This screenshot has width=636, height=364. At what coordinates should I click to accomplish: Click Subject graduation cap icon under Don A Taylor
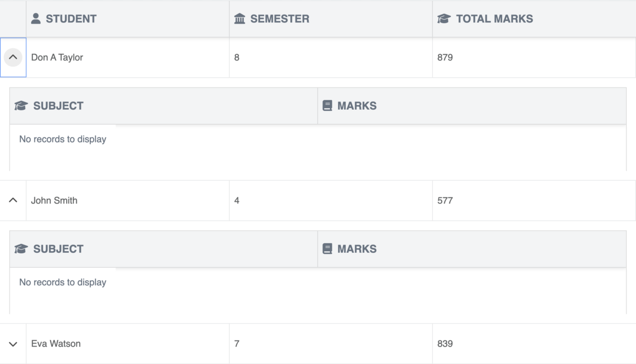tap(21, 106)
